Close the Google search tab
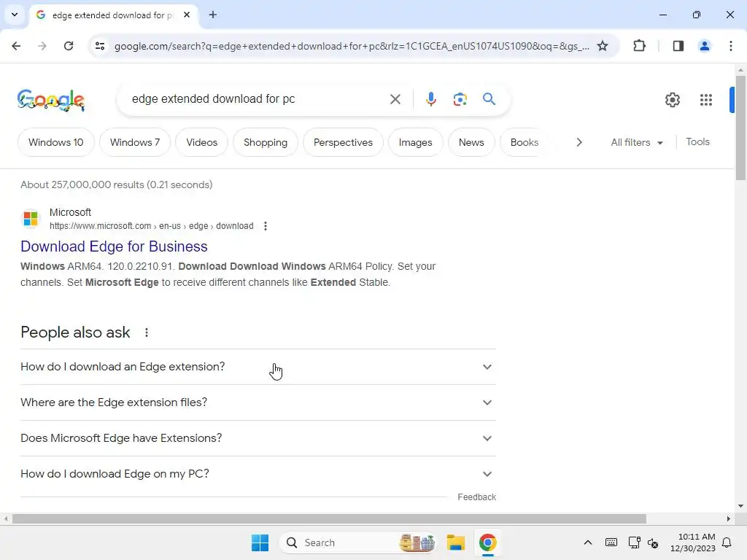Image resolution: width=747 pixels, height=560 pixels. (x=187, y=15)
